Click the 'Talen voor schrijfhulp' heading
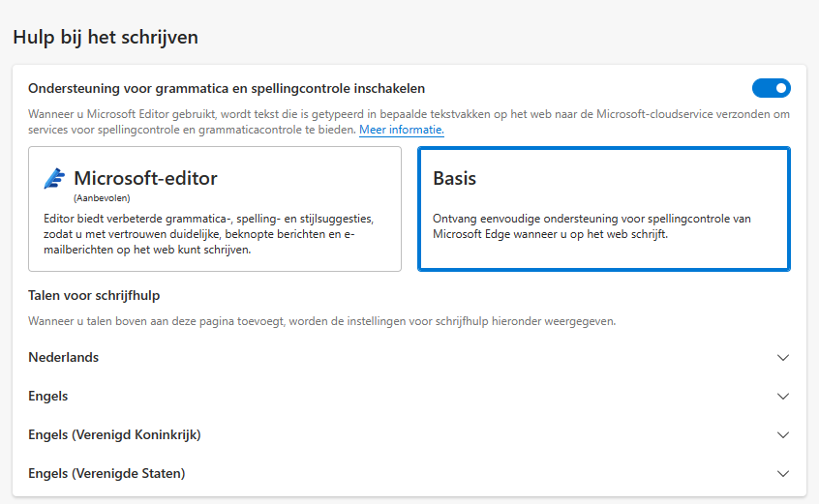819x504 pixels. [94, 295]
